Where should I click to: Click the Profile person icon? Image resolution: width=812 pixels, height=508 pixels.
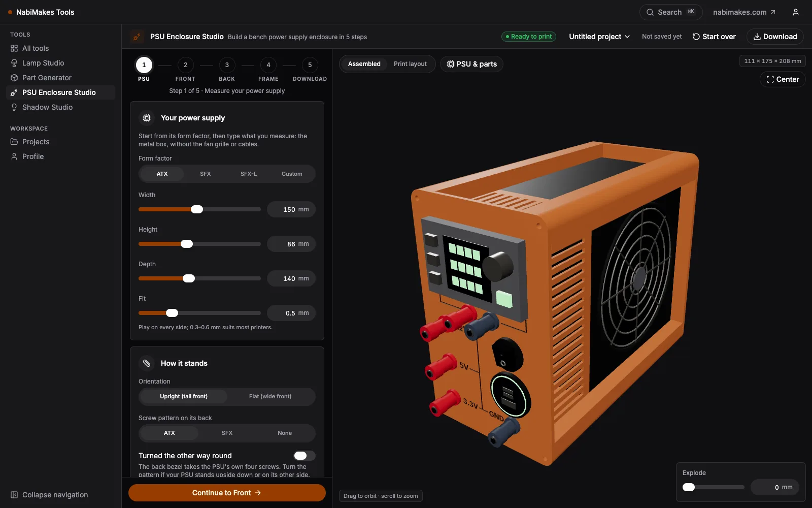(x=14, y=156)
